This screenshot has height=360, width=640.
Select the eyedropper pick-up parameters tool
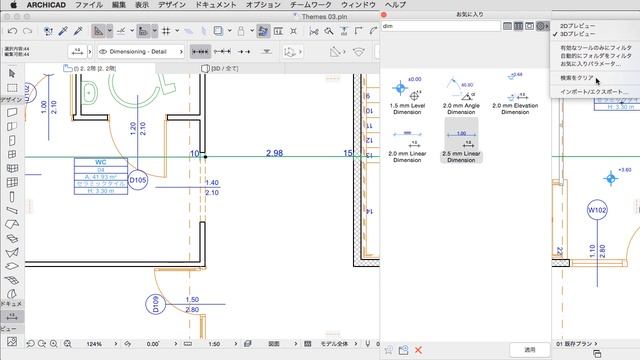[x=63, y=31]
